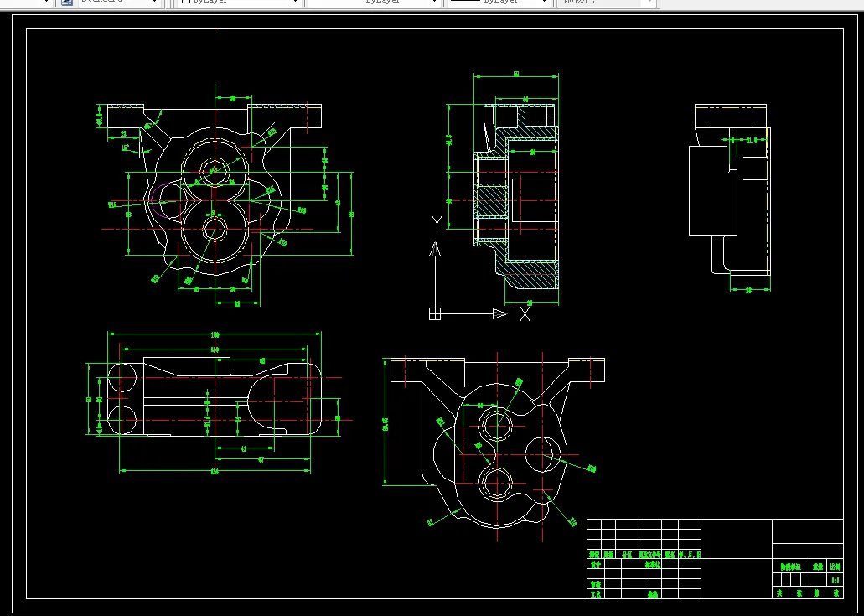Screen dimensions: 864x616
Task: Select the lower-left circle in the plan view
Action: [122, 420]
